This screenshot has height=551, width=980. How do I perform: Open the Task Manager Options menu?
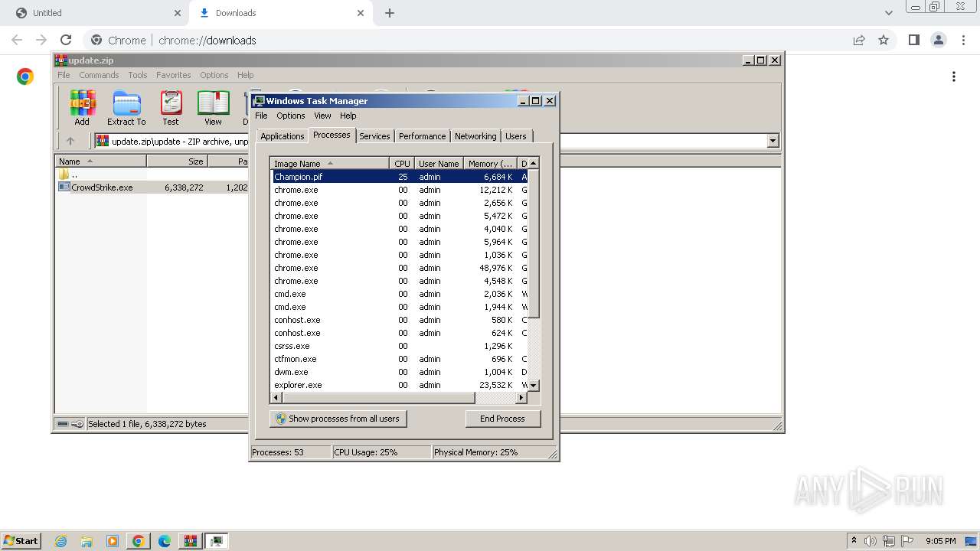point(291,116)
